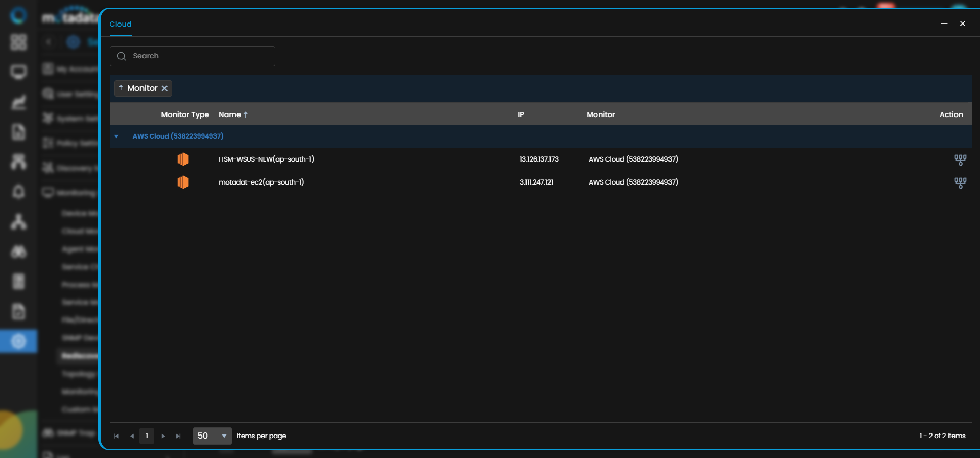This screenshot has height=458, width=980.
Task: Focus the Search input field
Action: tap(193, 56)
